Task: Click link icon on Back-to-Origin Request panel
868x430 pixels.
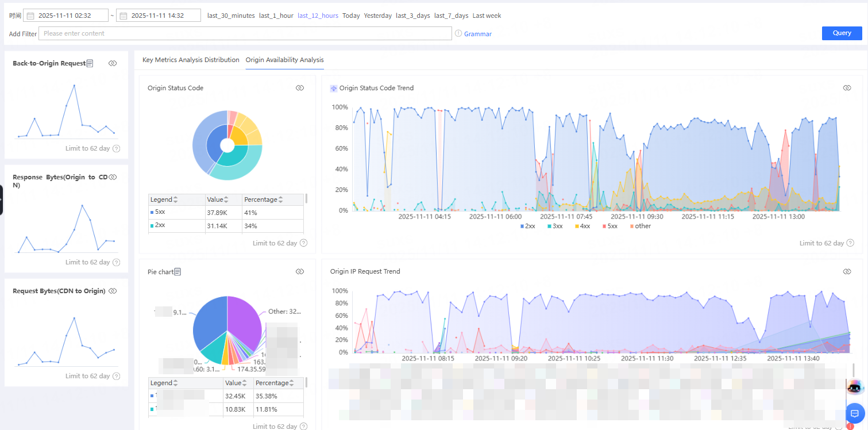Action: pyautogui.click(x=113, y=63)
